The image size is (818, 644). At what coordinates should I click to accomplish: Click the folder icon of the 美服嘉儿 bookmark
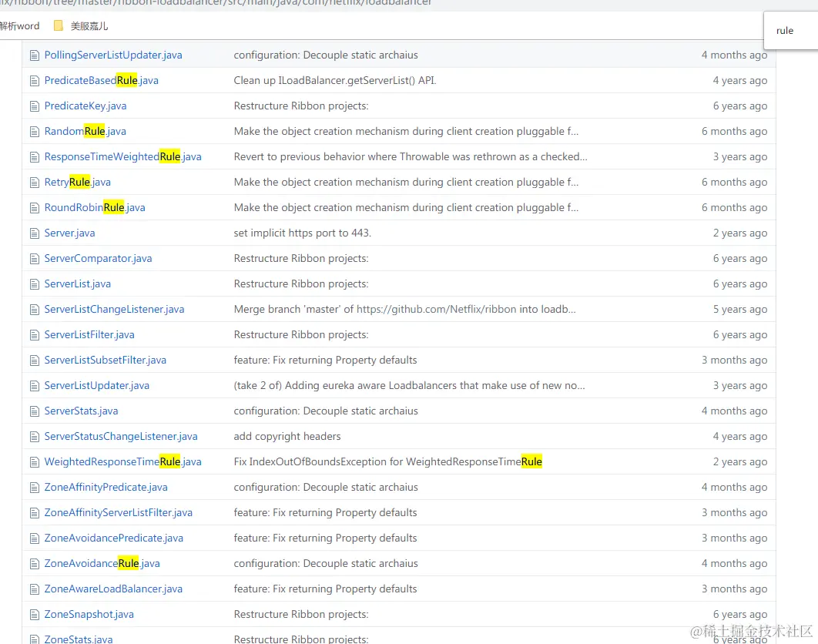coord(59,25)
